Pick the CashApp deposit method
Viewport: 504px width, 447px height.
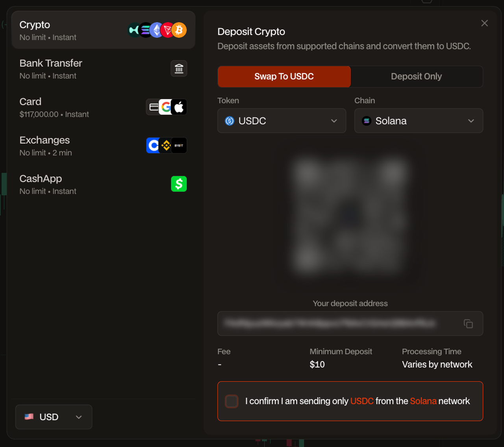pyautogui.click(x=103, y=185)
